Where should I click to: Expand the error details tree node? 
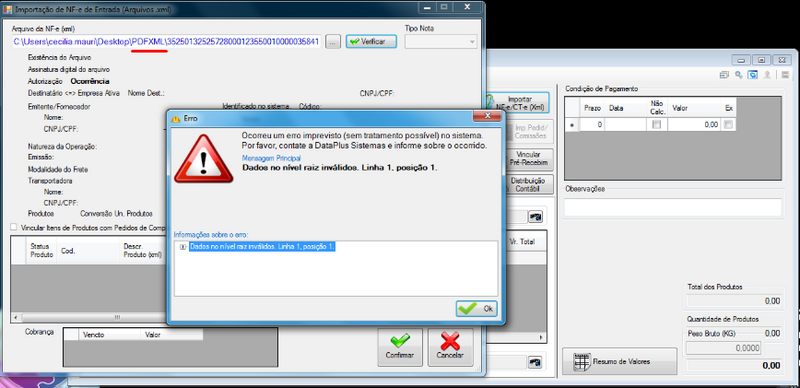pos(182,247)
